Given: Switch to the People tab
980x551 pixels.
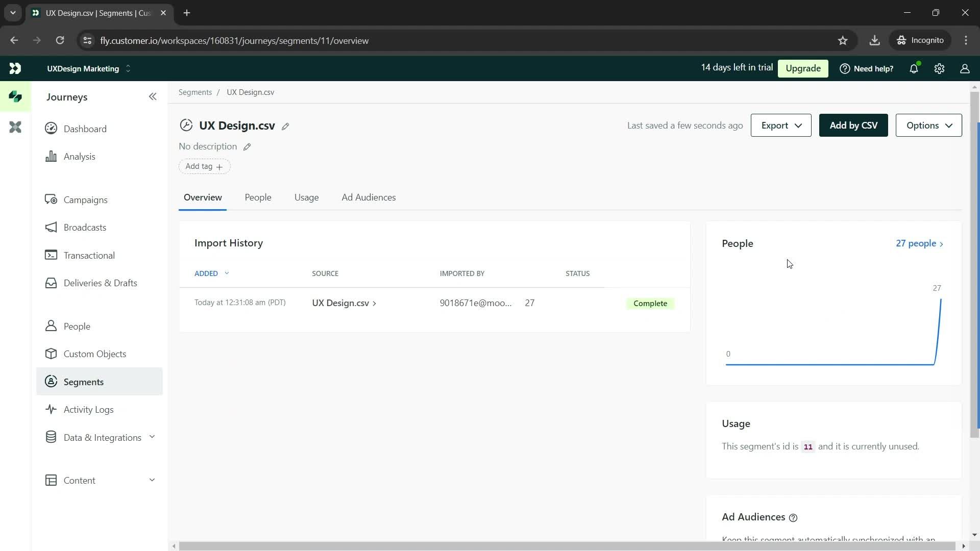Looking at the screenshot, I should (257, 197).
